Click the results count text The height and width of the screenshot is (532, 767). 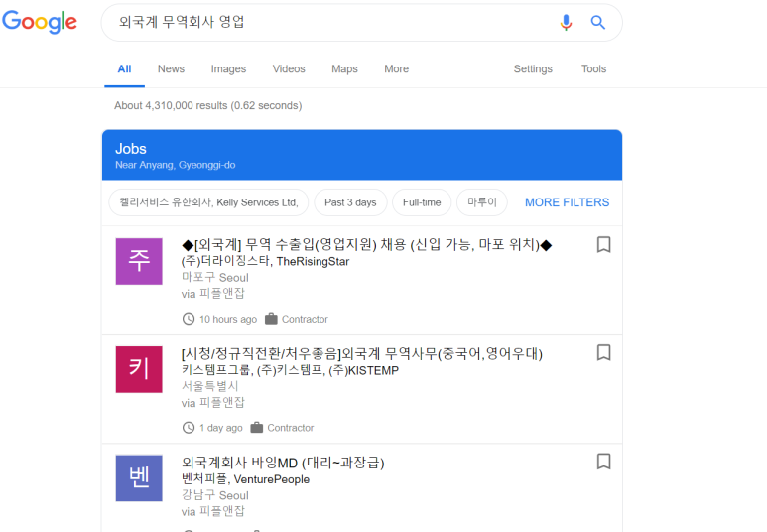click(208, 106)
